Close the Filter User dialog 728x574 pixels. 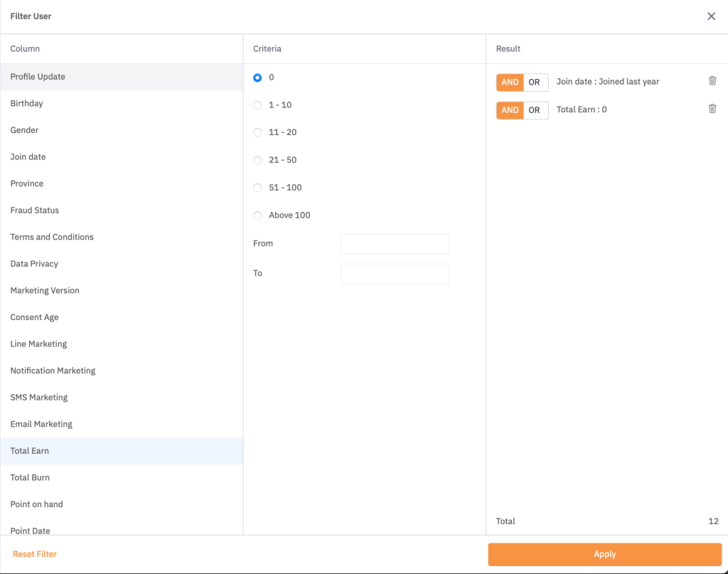coord(711,16)
